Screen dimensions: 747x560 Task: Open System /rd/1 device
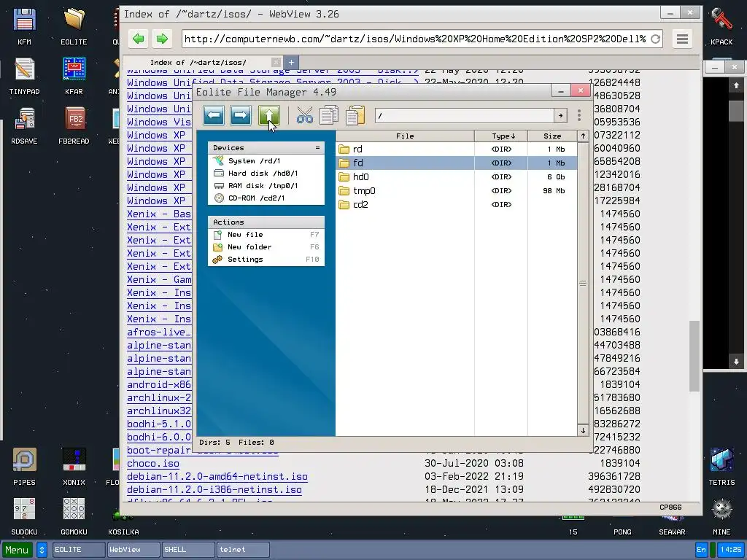tap(266, 161)
